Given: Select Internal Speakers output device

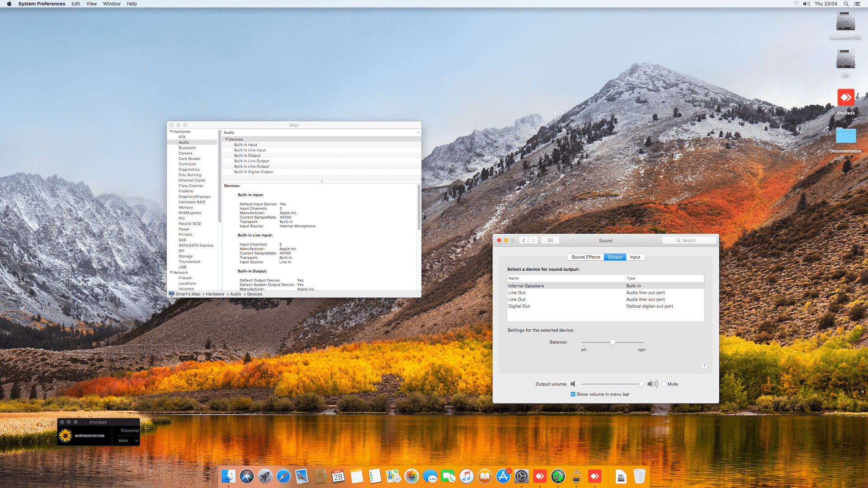Looking at the screenshot, I should tap(605, 286).
